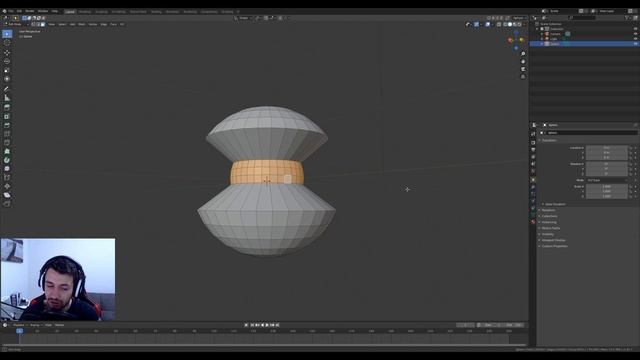Switch to edge select mode
The image size is (640, 360).
(x=38, y=24)
